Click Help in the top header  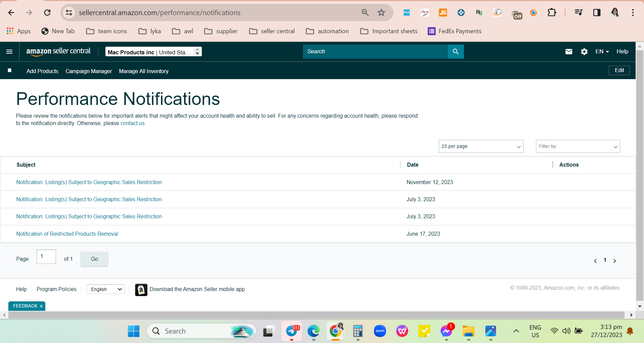622,51
